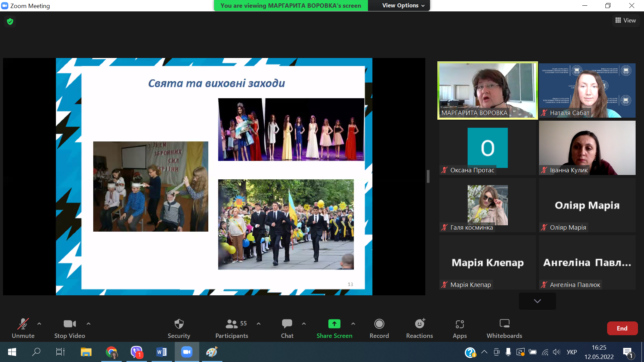Start recording with Record button
644x362 pixels.
pyautogui.click(x=379, y=328)
